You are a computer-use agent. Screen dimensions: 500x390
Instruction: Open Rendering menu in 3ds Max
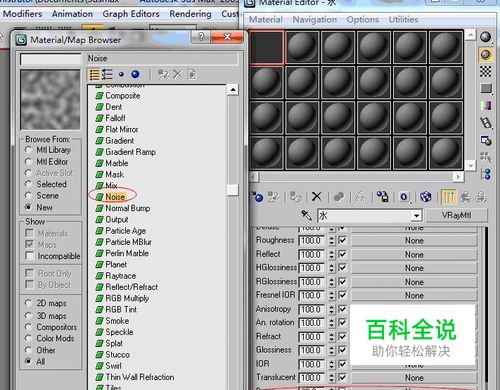(x=190, y=14)
